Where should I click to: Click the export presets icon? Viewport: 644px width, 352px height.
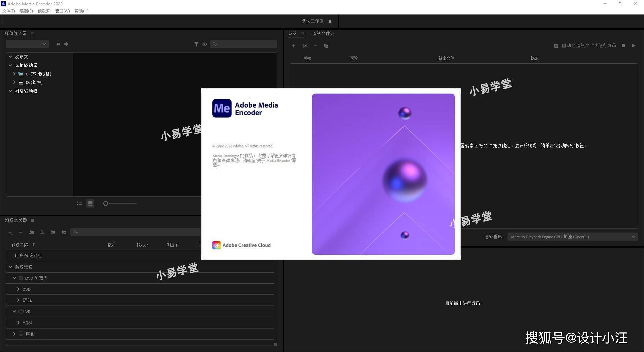coord(64,232)
